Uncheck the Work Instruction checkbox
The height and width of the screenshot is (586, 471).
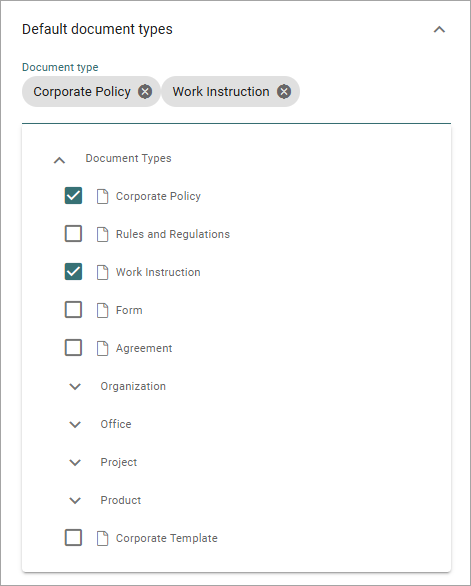tap(73, 272)
